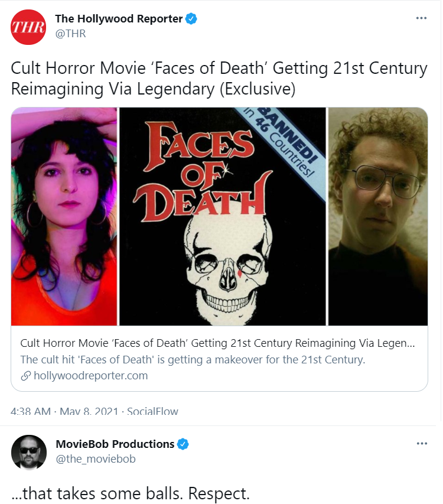Click the MovieBob verified badge icon
This screenshot has height=504, width=443.
(x=183, y=444)
